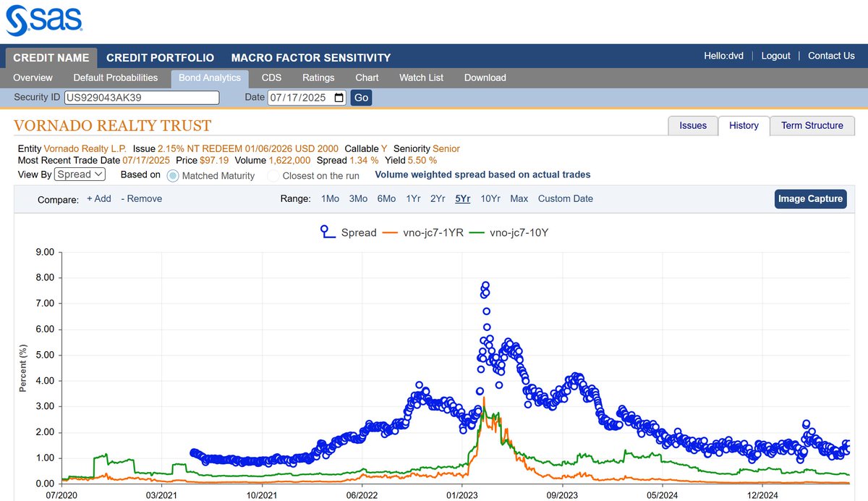868x501 pixels.
Task: Go to the Overview subtab
Action: [33, 77]
